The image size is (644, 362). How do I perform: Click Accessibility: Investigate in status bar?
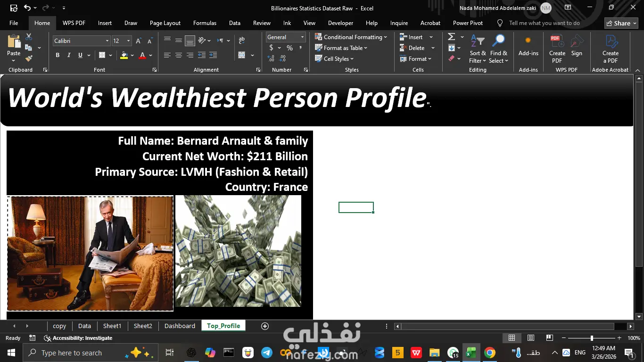(x=78, y=338)
